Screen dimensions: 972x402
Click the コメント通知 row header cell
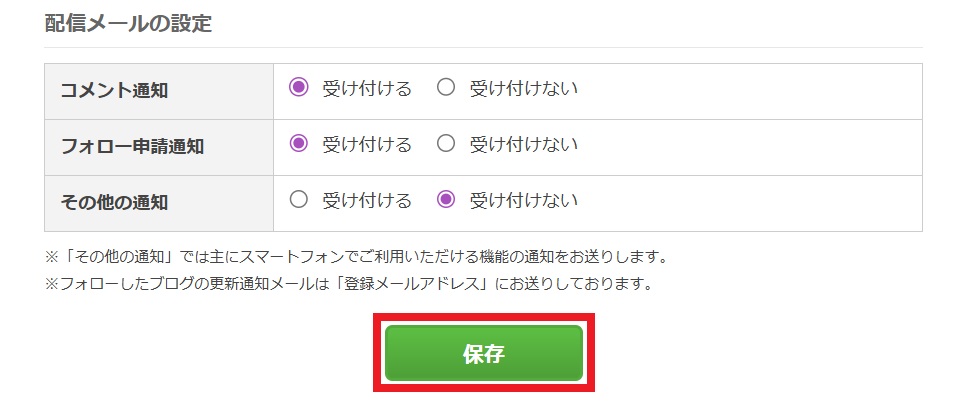[x=114, y=91]
